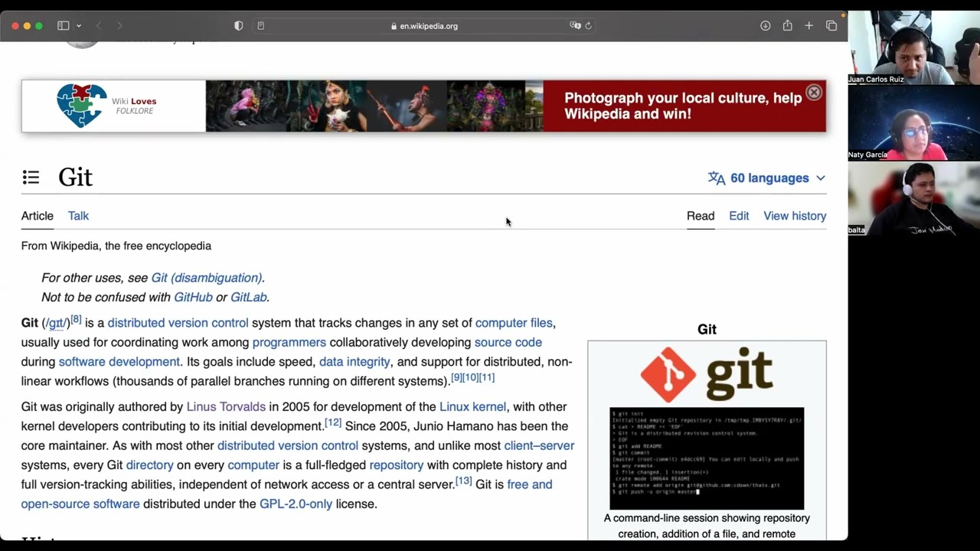This screenshot has height=551, width=980.
Task: Show tab overview icon
Action: [x=831, y=26]
